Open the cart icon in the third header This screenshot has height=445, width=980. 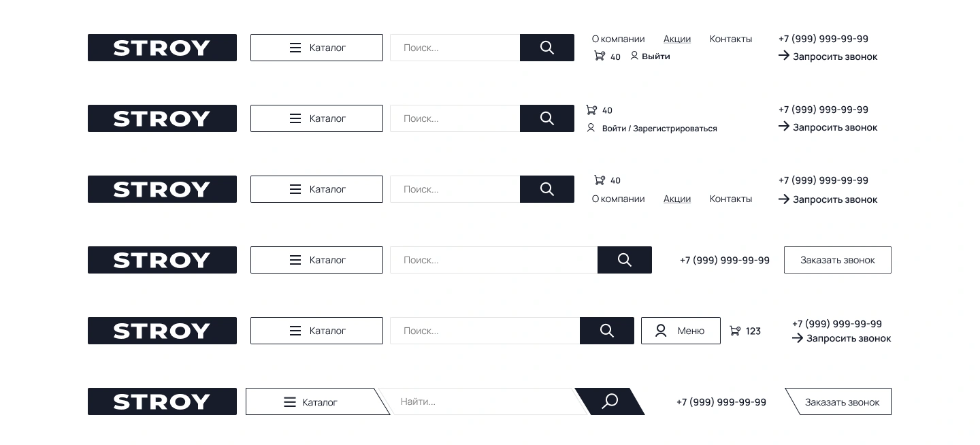pos(600,180)
